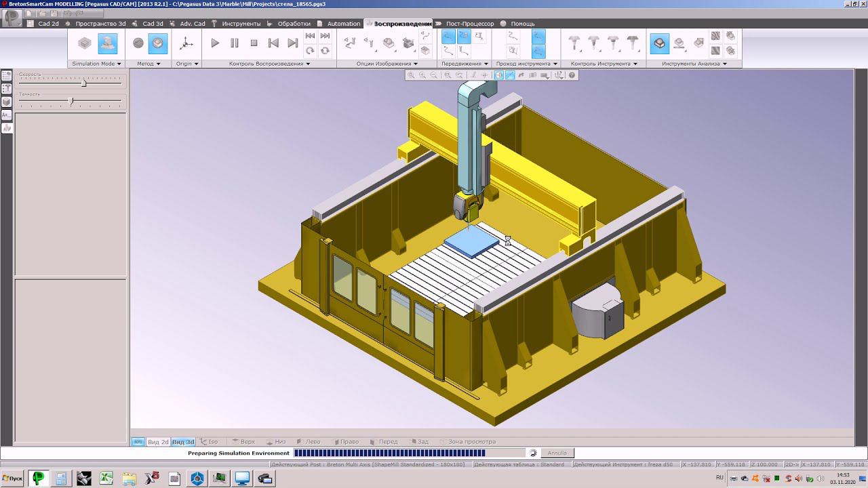This screenshot has height=488, width=868.
Task: Click last tool control cutter icon
Action: [632, 43]
